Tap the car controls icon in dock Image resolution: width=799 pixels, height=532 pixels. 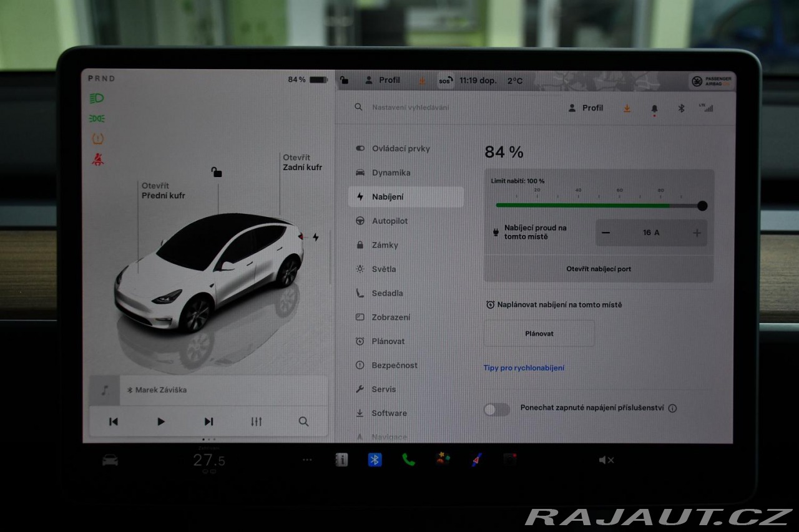tap(110, 460)
